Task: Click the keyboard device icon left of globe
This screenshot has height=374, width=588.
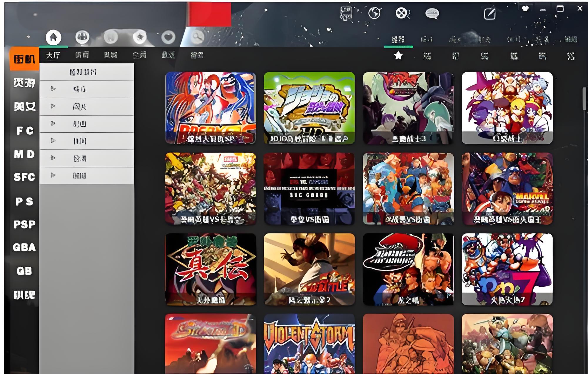Action: click(346, 13)
